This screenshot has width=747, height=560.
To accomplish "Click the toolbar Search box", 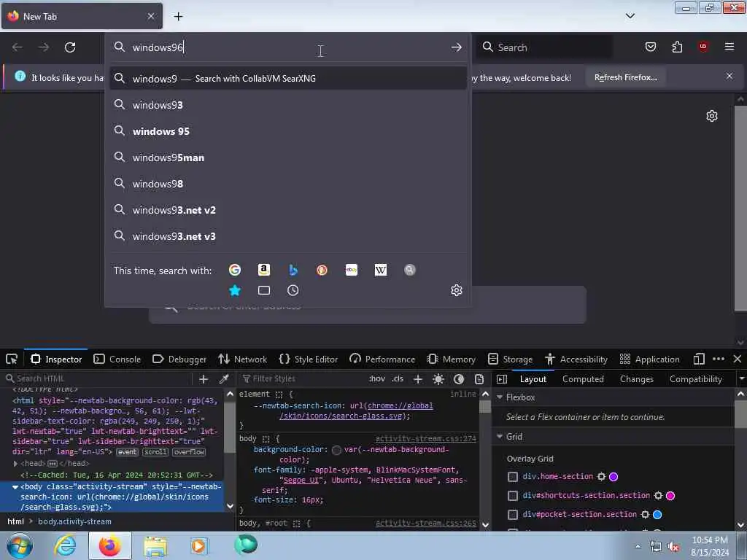I will pos(544,47).
